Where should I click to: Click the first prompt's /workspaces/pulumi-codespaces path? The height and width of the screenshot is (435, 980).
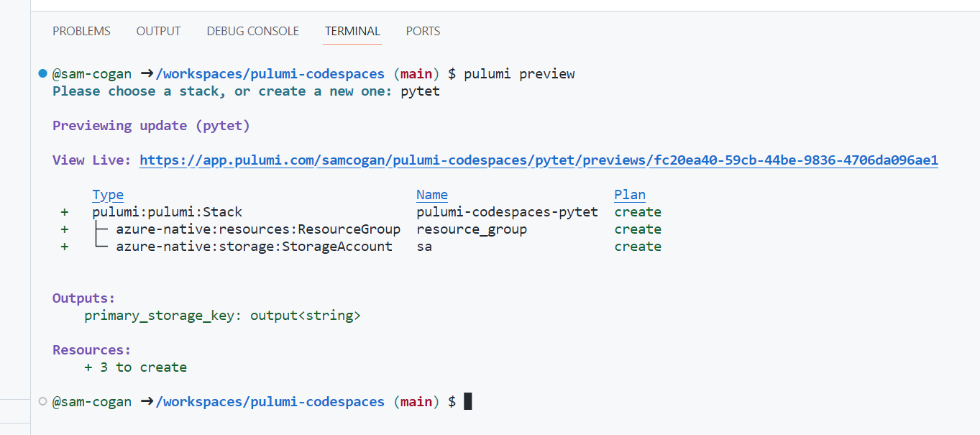tap(270, 74)
